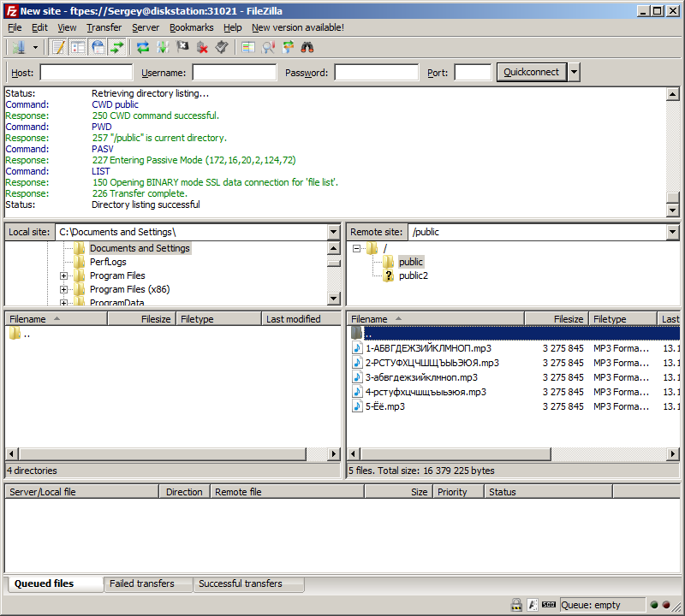Click the Quickconnect button
Image resolution: width=685 pixels, height=616 pixels.
pos(531,73)
